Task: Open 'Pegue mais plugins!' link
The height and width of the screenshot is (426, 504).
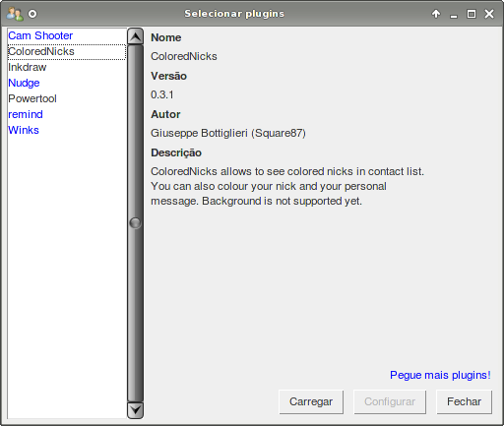Action: coord(440,375)
